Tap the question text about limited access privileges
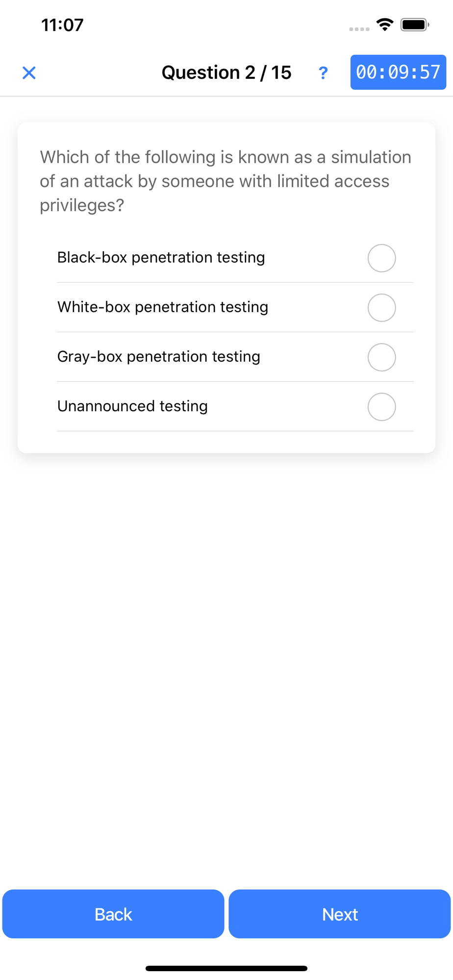This screenshot has width=453, height=980. click(226, 181)
